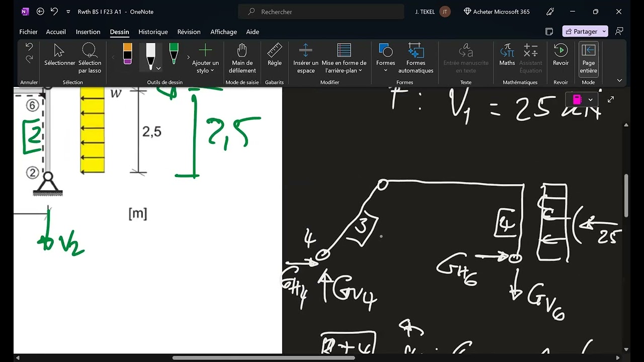Choose the Sélectionner cursor tool
The image size is (644, 362).
59,55
